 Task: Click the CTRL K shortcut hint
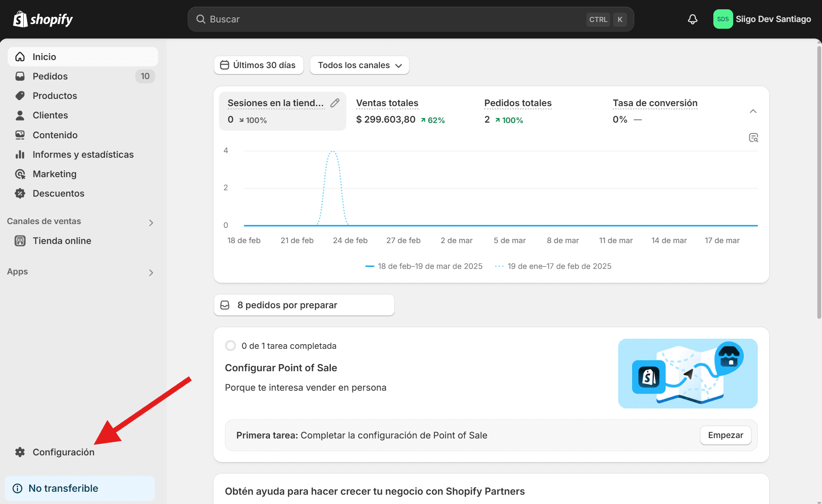[606, 19]
